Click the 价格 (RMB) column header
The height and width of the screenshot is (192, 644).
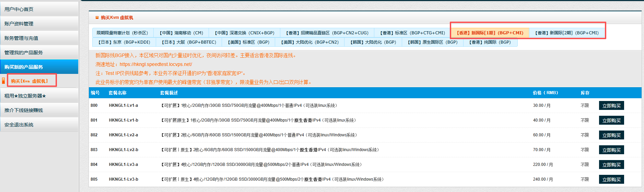pos(546,93)
